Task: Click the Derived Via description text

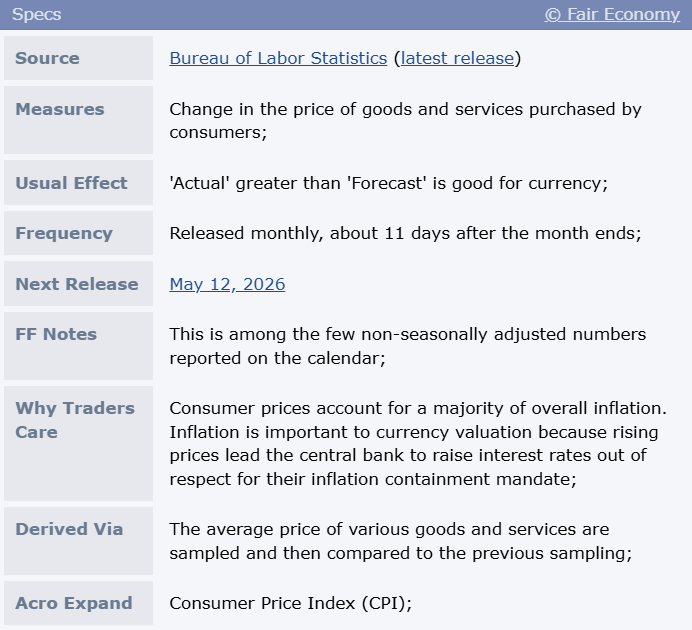Action: [401, 541]
